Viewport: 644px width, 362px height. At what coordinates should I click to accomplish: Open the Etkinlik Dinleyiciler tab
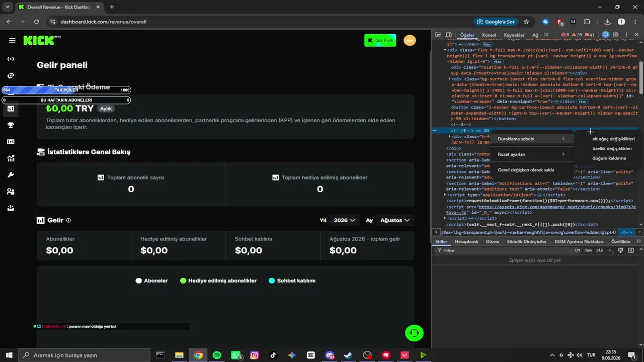coord(527,242)
